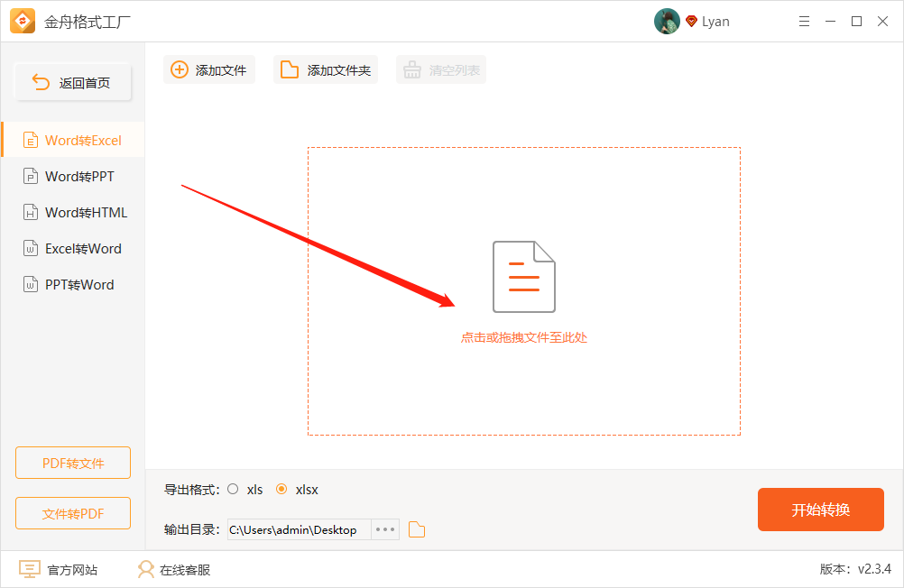Open PDF转文件 mode
The image size is (904, 588).
[x=73, y=463]
